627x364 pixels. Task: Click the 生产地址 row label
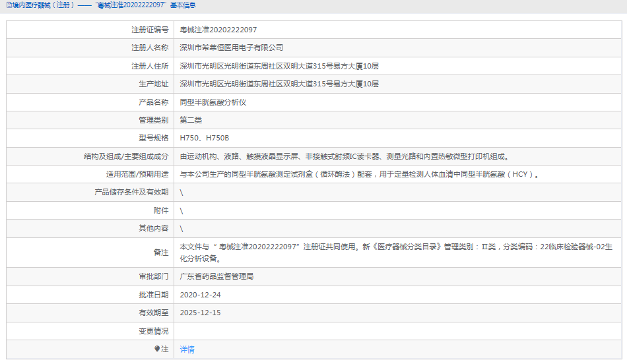[154, 84]
